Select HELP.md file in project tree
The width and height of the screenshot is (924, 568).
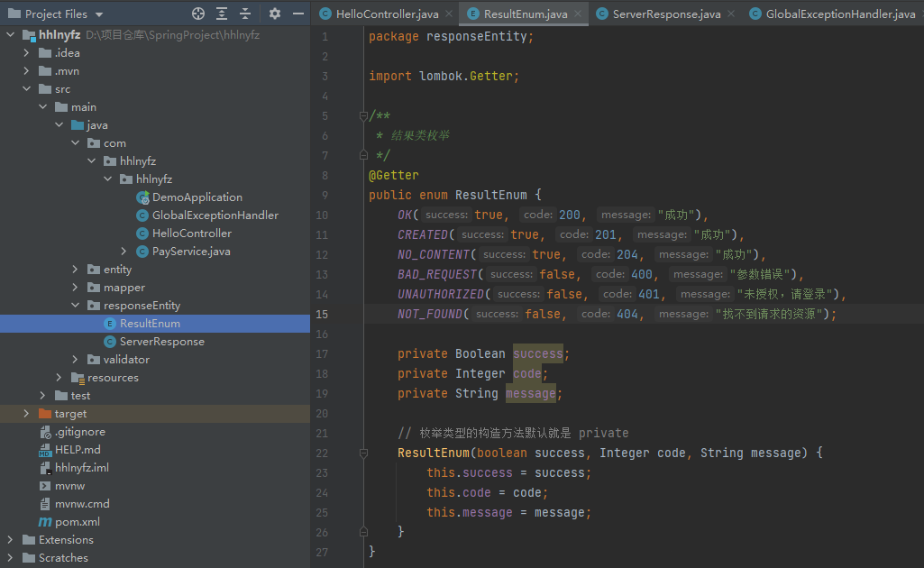click(x=77, y=450)
